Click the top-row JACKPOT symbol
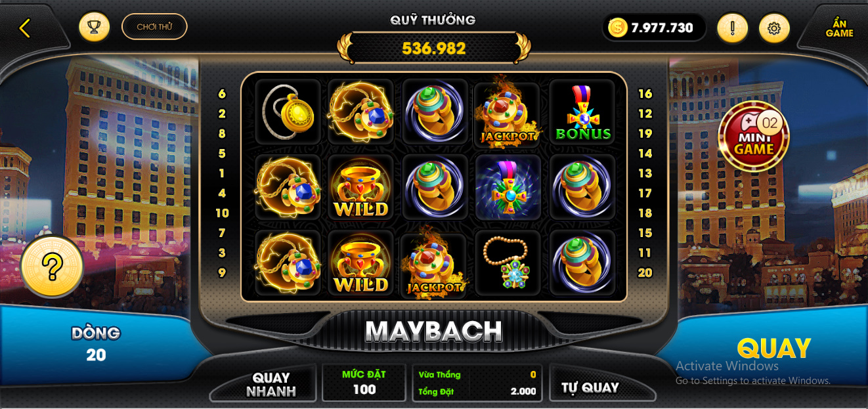This screenshot has width=868, height=409. coord(508,112)
